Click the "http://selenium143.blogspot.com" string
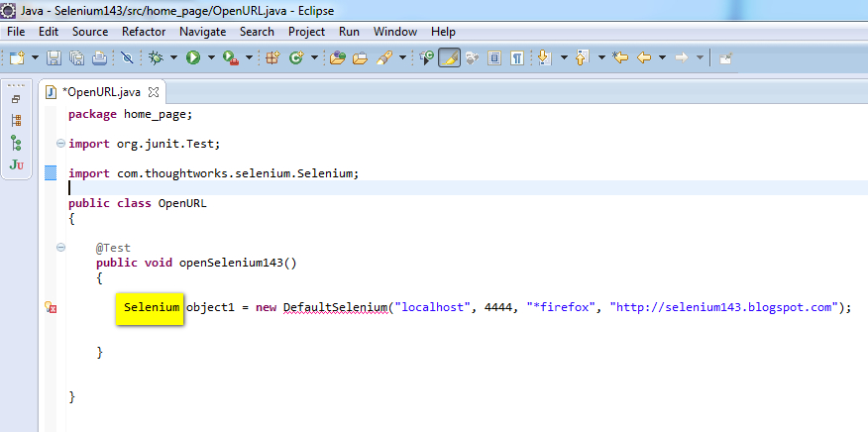 click(724, 307)
